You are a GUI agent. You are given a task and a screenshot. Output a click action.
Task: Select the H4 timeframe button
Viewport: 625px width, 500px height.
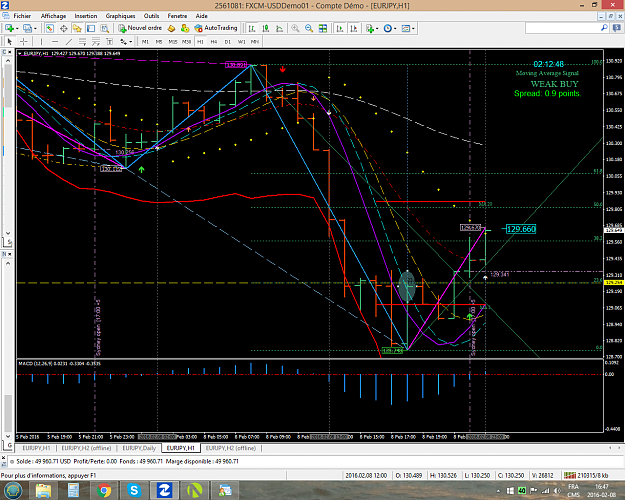pos(214,41)
